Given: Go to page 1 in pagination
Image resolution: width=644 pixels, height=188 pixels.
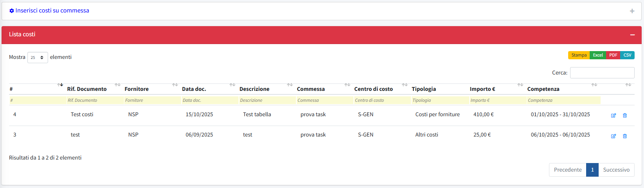Looking at the screenshot, I should click(592, 170).
